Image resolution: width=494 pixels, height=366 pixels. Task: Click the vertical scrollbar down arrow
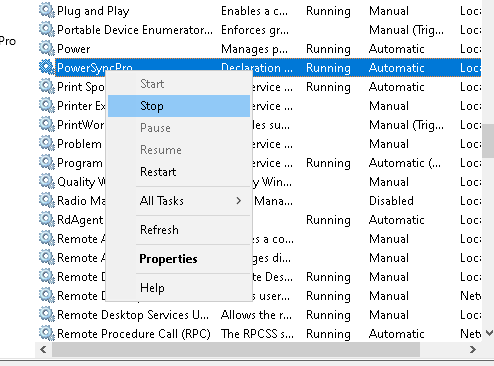489,333
